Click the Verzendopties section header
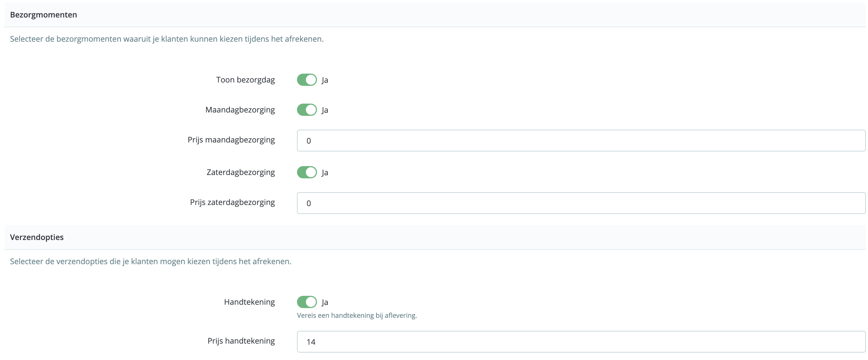Viewport: 868px width, 360px height. point(37,237)
